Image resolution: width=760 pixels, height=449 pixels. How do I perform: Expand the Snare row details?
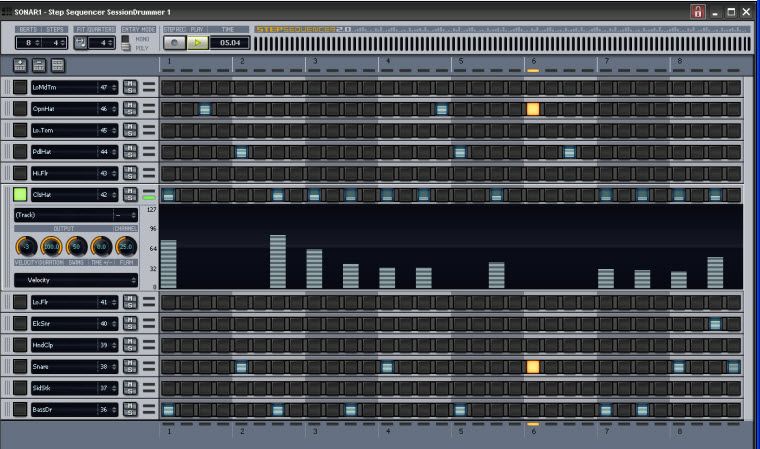[149, 367]
